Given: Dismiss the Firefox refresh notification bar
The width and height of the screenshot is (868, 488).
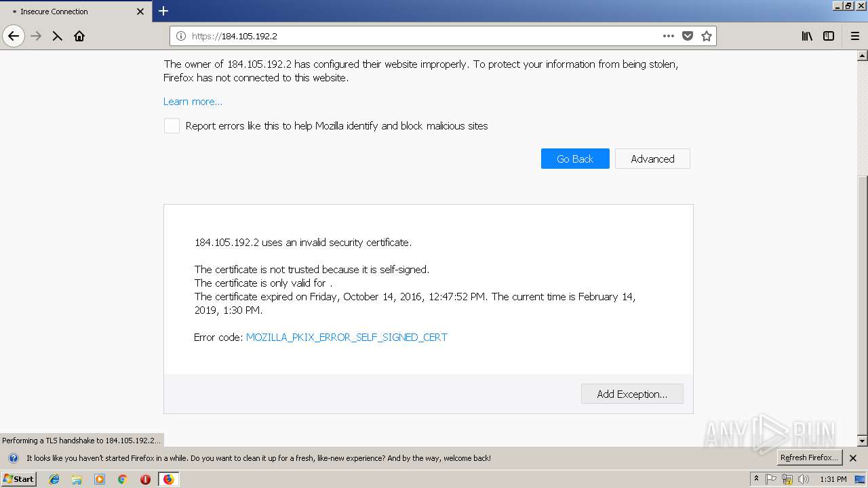Looking at the screenshot, I should 853,458.
